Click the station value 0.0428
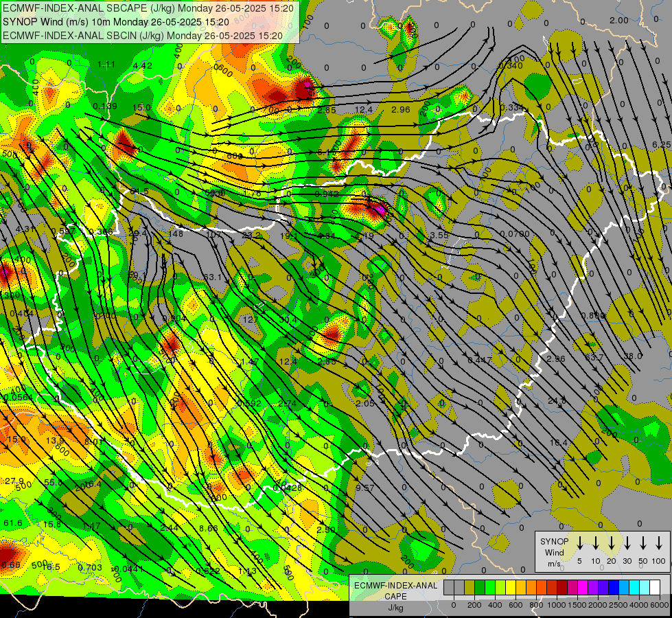 pos(287,488)
